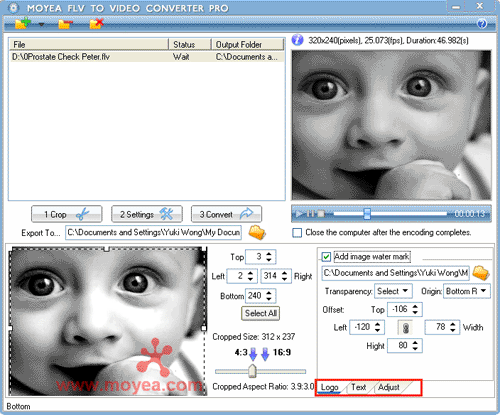Increase the watermark Width value 78
The image size is (500, 415).
[453, 324]
